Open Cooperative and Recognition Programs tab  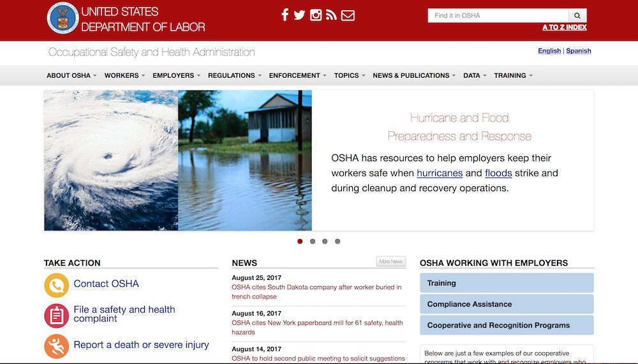tap(507, 325)
